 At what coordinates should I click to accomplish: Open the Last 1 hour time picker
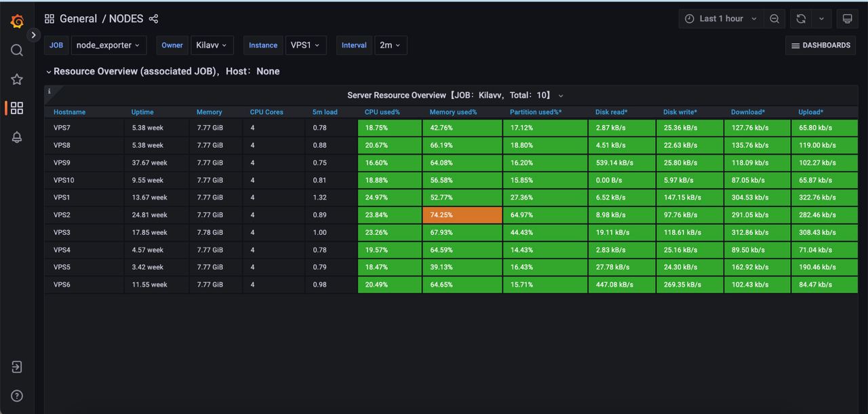pos(721,19)
